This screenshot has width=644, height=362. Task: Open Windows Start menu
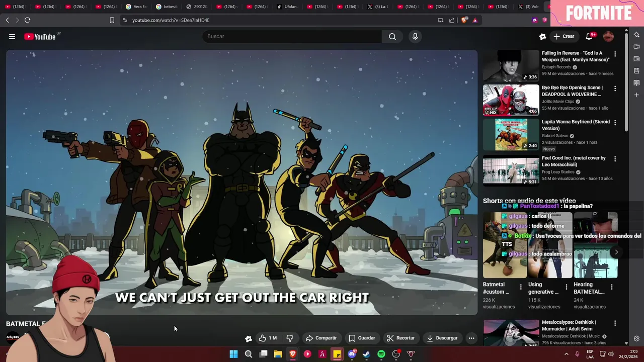(233, 354)
